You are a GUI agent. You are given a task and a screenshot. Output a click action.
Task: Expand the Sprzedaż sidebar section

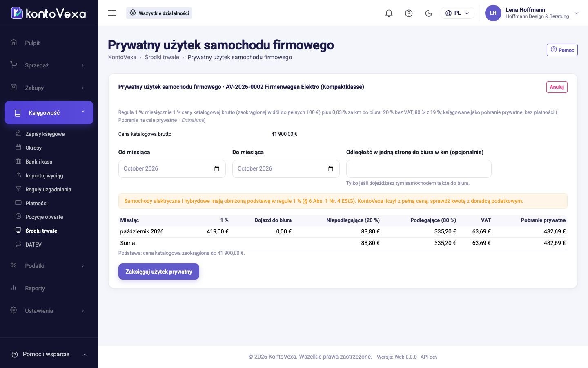point(49,65)
